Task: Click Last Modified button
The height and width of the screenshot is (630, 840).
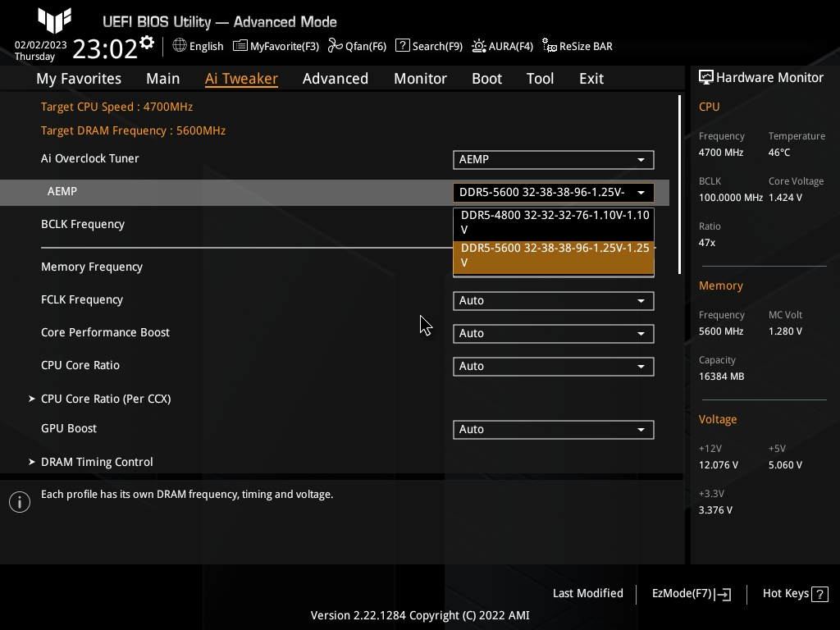Action: (x=587, y=594)
